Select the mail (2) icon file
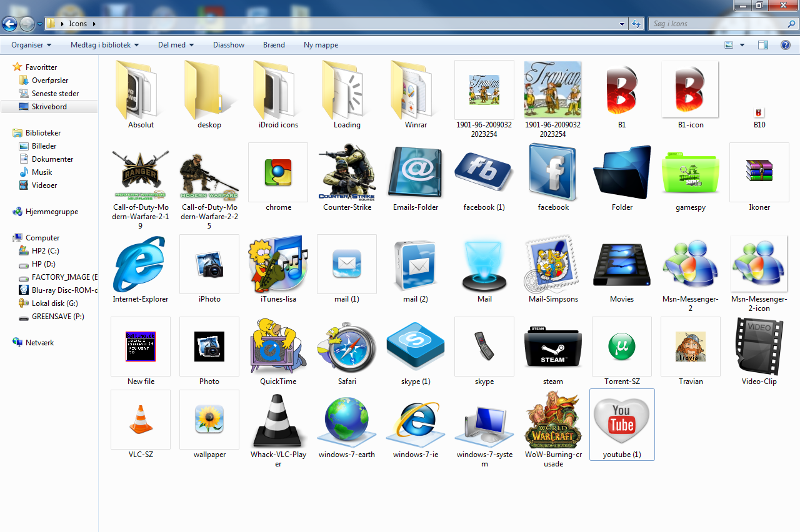The height and width of the screenshot is (532, 800). point(416,264)
